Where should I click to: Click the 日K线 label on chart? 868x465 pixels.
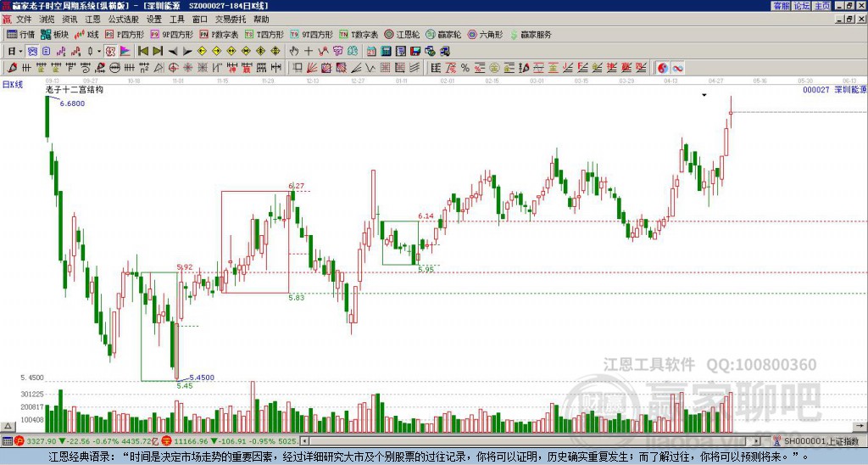[13, 85]
